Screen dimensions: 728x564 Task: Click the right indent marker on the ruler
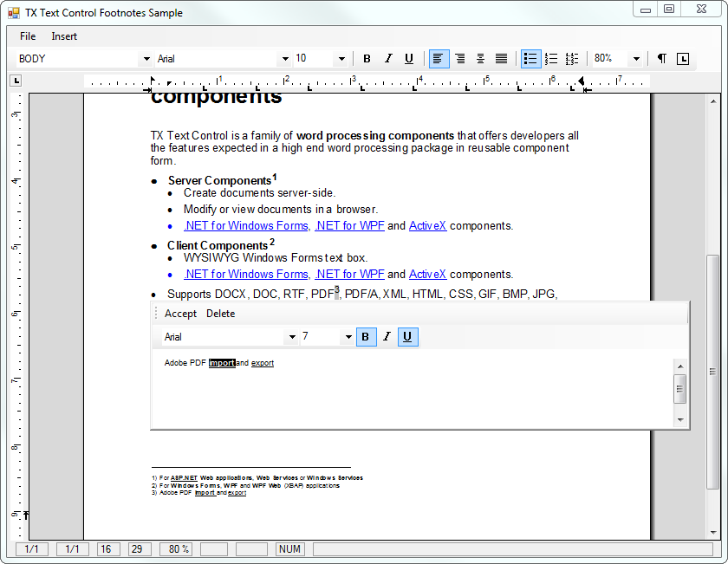[x=581, y=81]
